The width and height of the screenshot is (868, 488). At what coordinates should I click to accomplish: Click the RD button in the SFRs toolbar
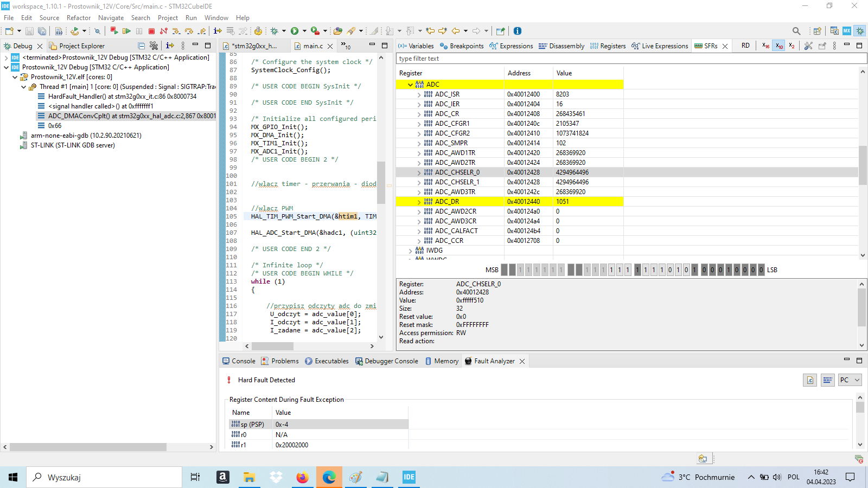pos(745,46)
